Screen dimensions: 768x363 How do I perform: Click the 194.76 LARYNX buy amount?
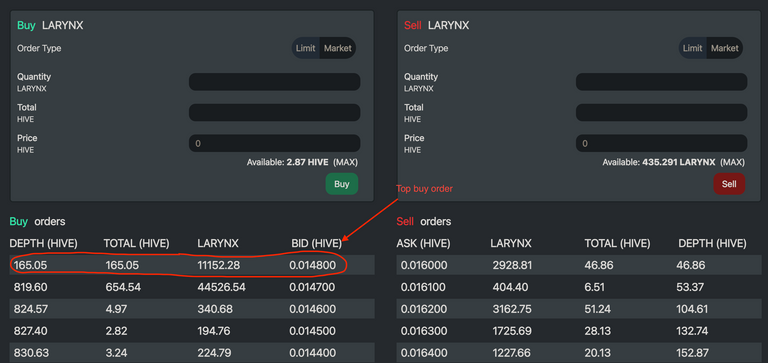(x=214, y=331)
